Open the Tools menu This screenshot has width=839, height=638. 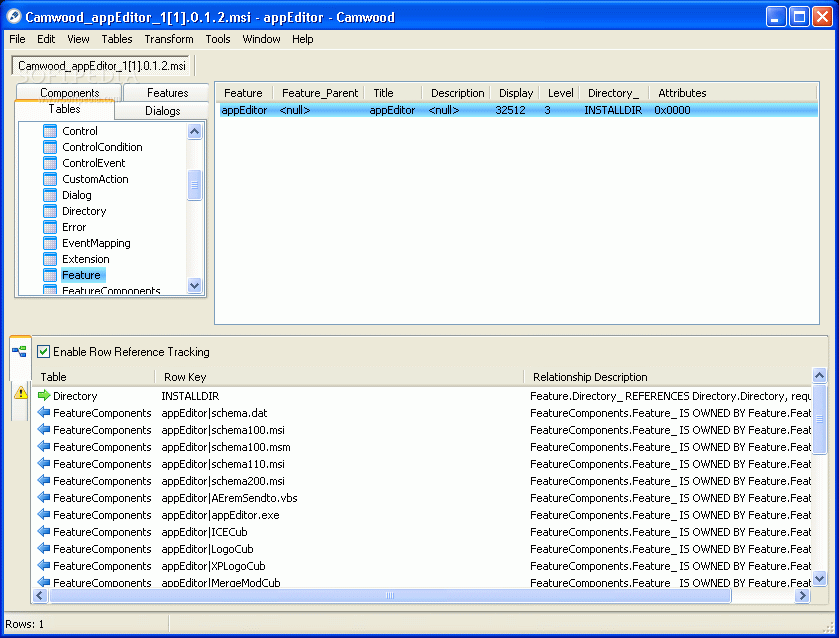tap(218, 39)
